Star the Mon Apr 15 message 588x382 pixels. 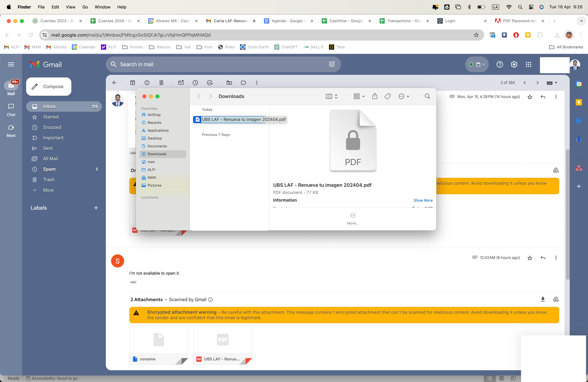[x=530, y=97]
